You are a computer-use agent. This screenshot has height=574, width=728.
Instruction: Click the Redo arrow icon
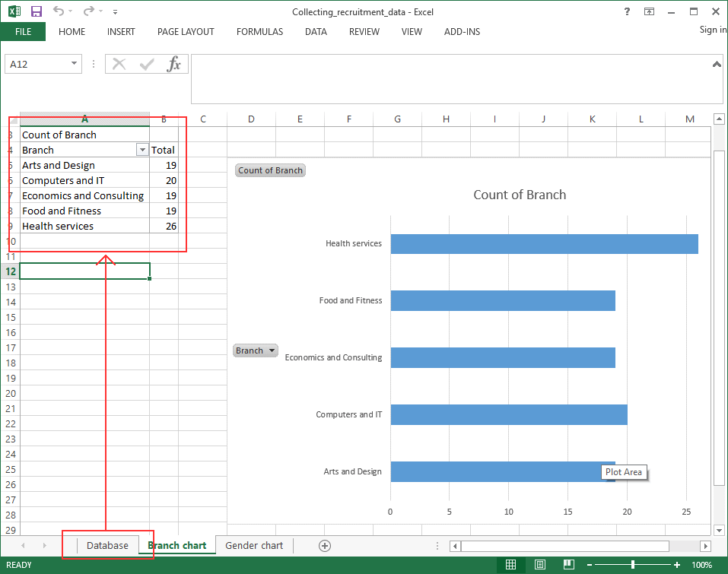pyautogui.click(x=89, y=11)
